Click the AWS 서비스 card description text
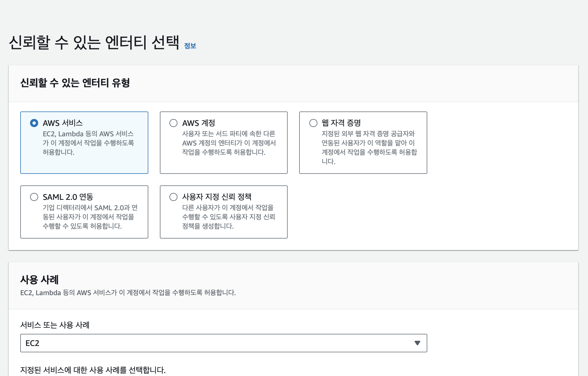This screenshot has height=376, width=588. tap(88, 143)
